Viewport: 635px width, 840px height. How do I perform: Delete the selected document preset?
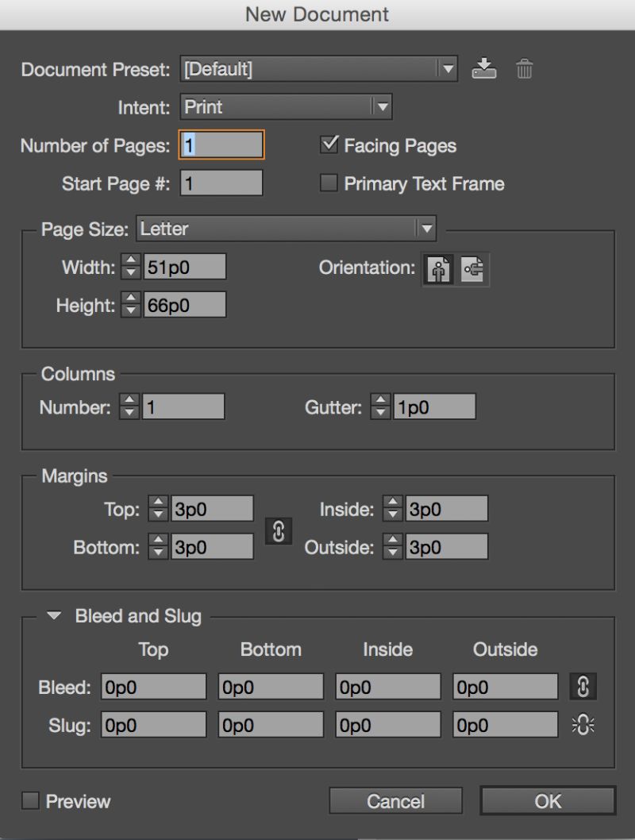[524, 68]
